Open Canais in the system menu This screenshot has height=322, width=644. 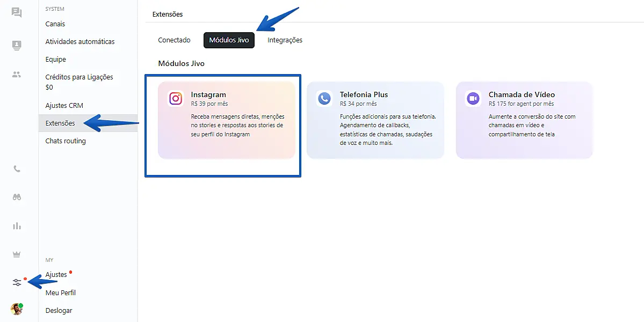(x=55, y=24)
